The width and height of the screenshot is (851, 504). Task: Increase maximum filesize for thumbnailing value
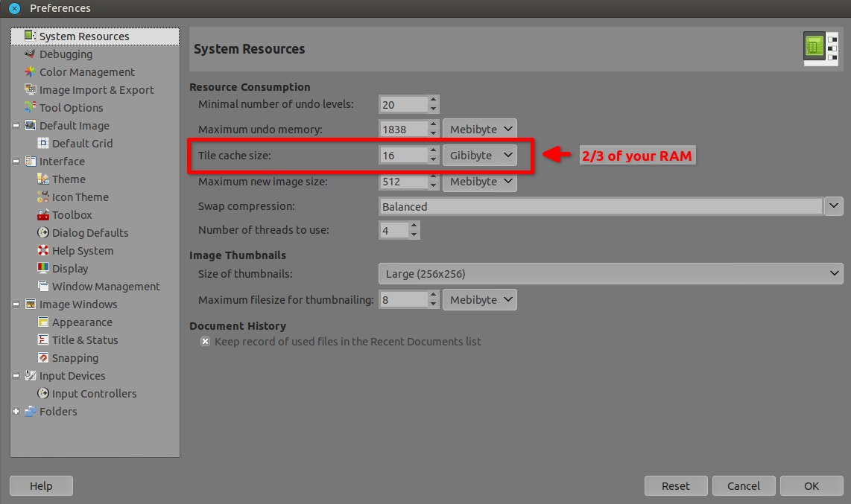[433, 295]
